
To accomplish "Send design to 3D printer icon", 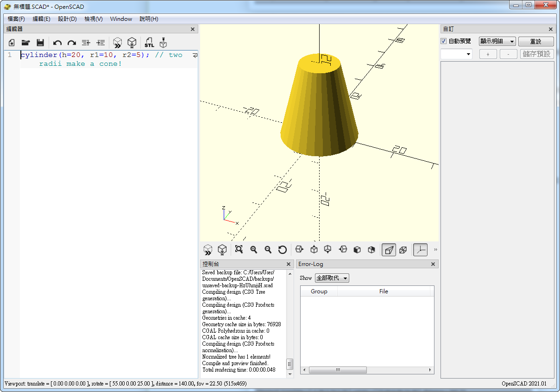I will [x=163, y=43].
